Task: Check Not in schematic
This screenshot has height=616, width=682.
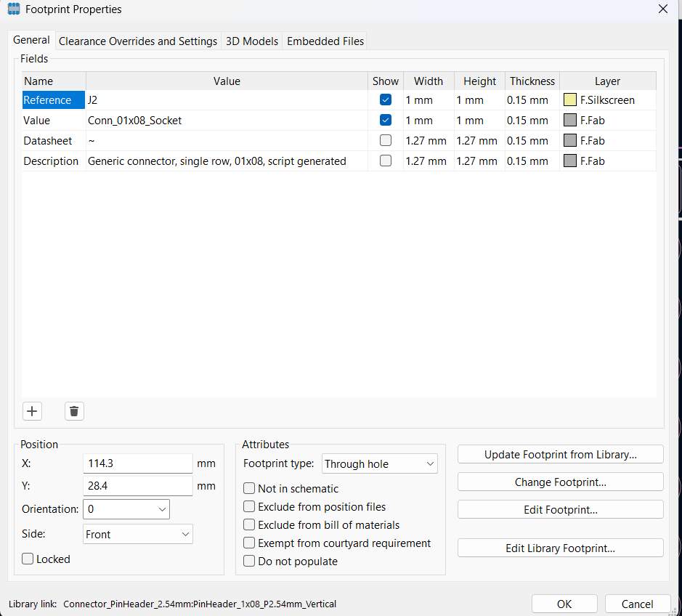Action: click(249, 488)
